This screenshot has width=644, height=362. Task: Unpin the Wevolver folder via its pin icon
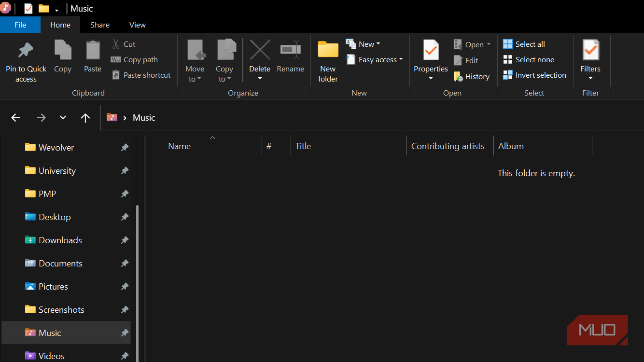tap(125, 148)
